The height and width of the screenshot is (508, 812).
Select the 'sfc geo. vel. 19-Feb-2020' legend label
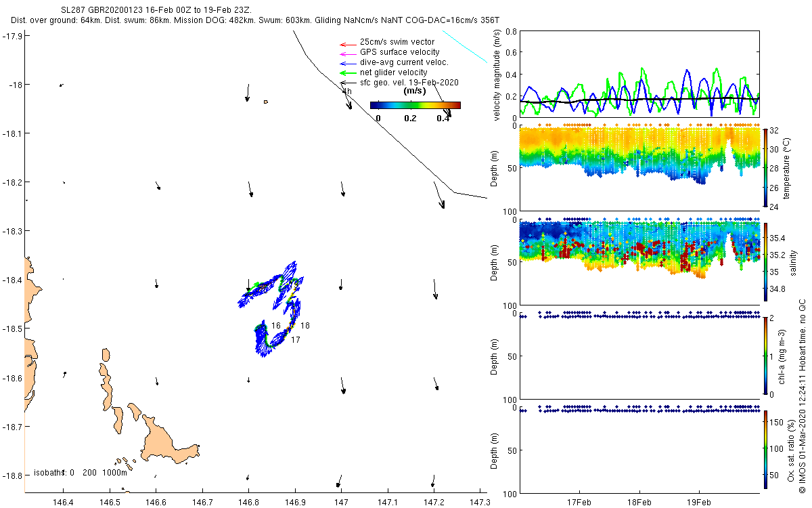[x=409, y=83]
